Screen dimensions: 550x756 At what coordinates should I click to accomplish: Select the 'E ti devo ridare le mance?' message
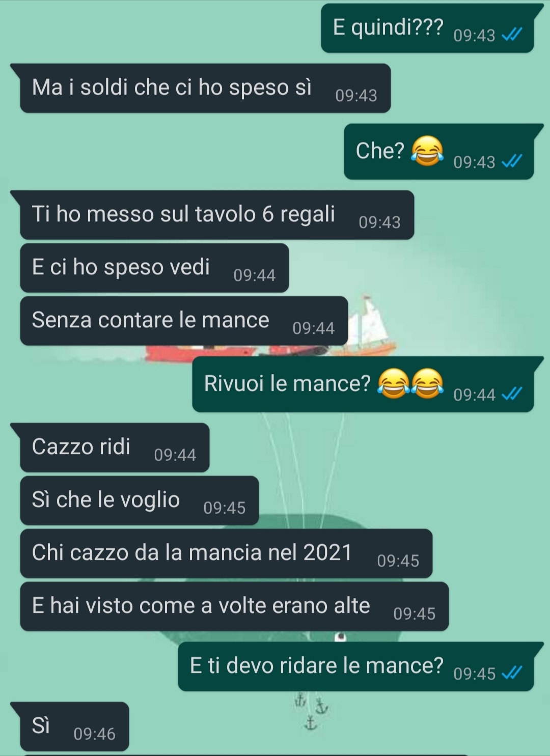pos(355,666)
